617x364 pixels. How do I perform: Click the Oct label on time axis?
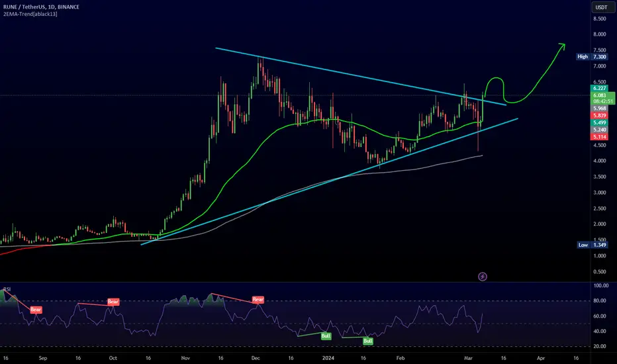point(113,358)
